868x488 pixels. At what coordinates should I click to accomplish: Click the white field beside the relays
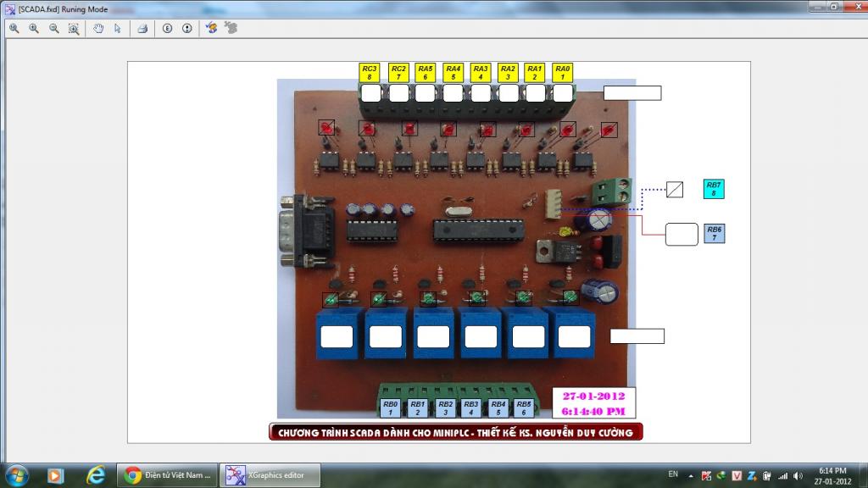637,335
